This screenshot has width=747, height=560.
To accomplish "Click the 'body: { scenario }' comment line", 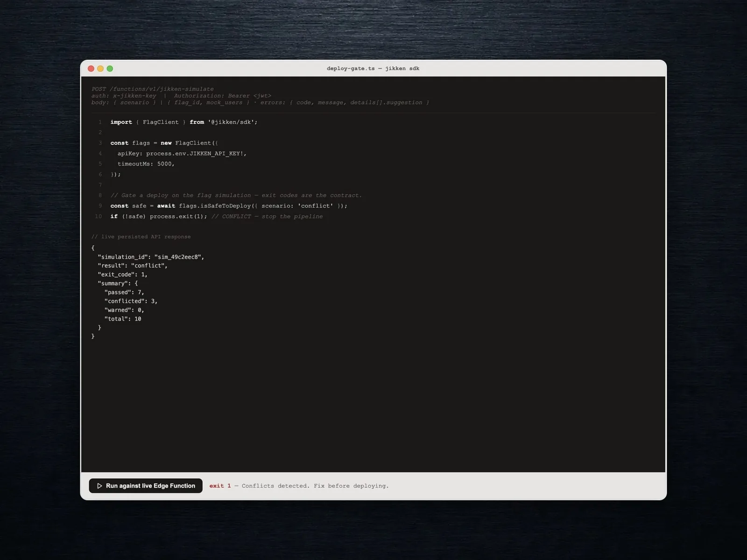I will click(260, 103).
